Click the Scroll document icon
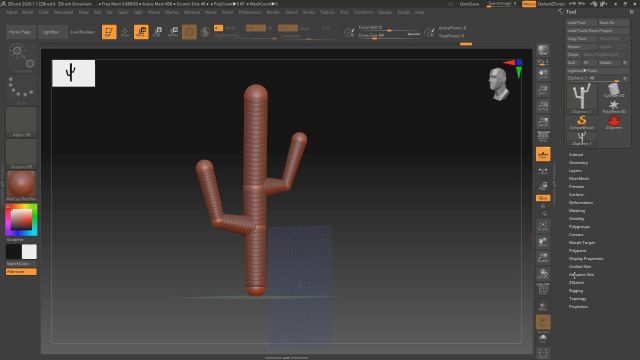The width and height of the screenshot is (640, 360). (x=543, y=74)
